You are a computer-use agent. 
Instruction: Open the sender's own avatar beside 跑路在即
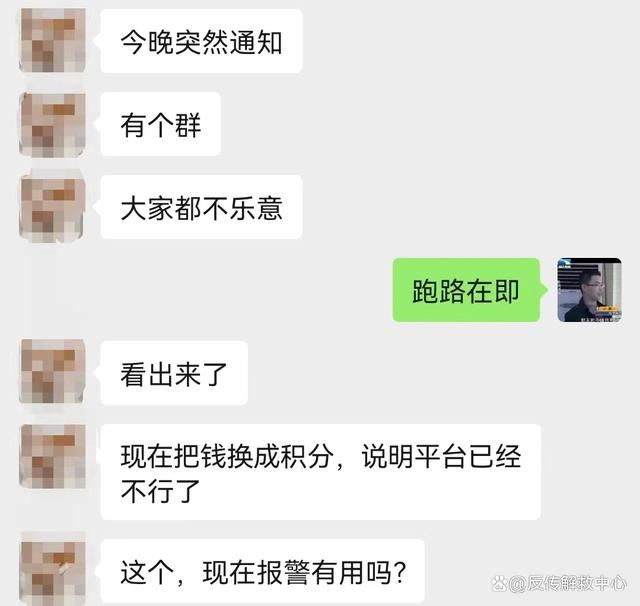589,290
